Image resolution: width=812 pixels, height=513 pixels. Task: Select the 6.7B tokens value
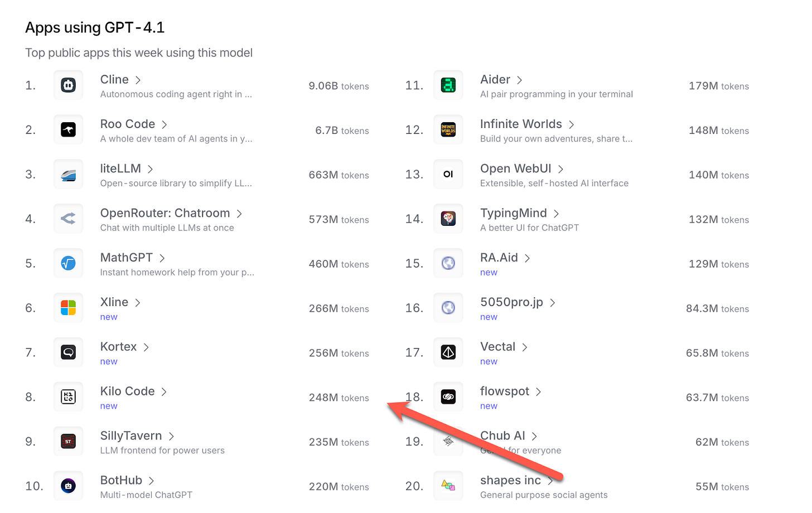pos(342,130)
